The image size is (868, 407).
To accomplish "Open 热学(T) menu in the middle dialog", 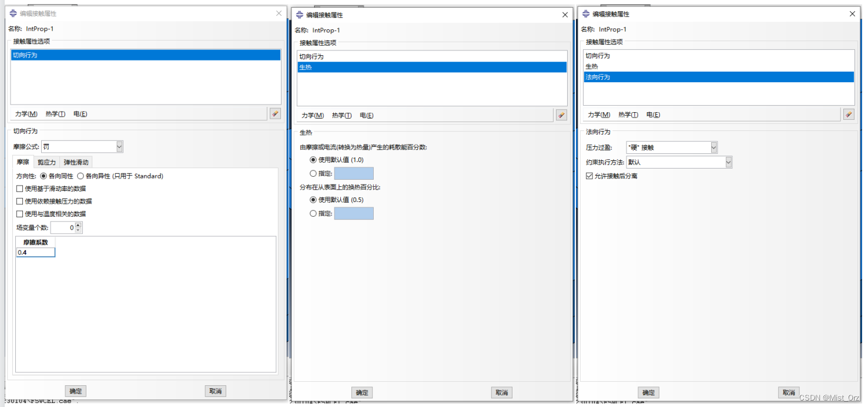I will click(x=341, y=116).
